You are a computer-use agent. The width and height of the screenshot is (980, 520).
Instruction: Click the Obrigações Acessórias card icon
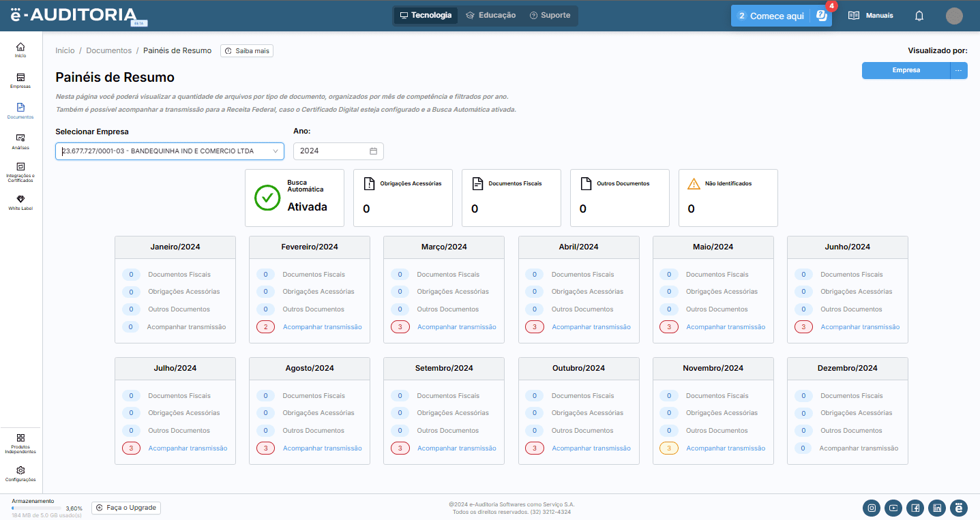click(x=369, y=183)
